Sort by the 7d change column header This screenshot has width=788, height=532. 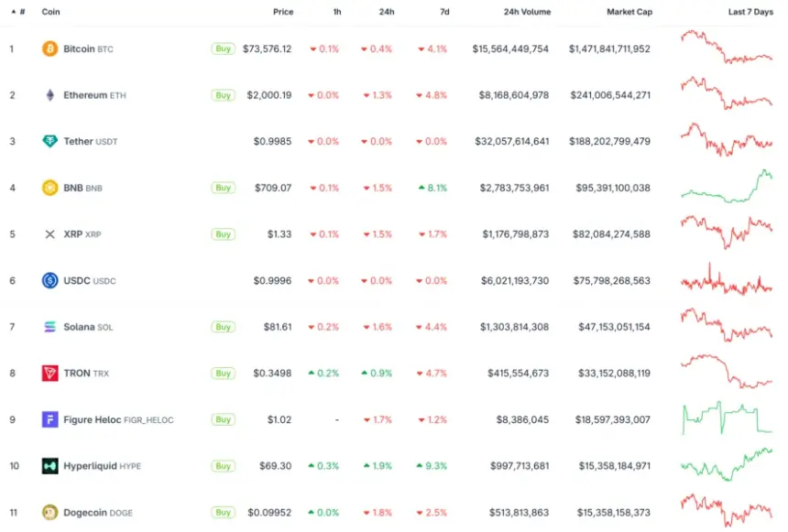pos(444,12)
